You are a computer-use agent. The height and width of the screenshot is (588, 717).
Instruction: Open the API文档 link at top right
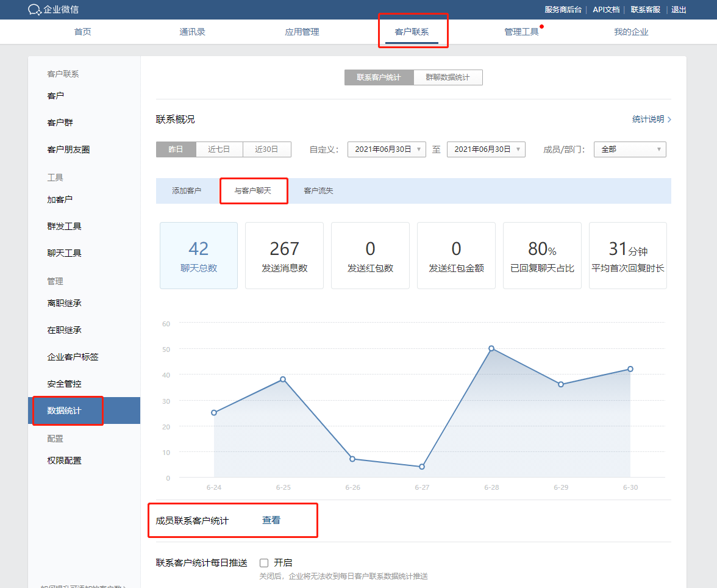pos(606,10)
